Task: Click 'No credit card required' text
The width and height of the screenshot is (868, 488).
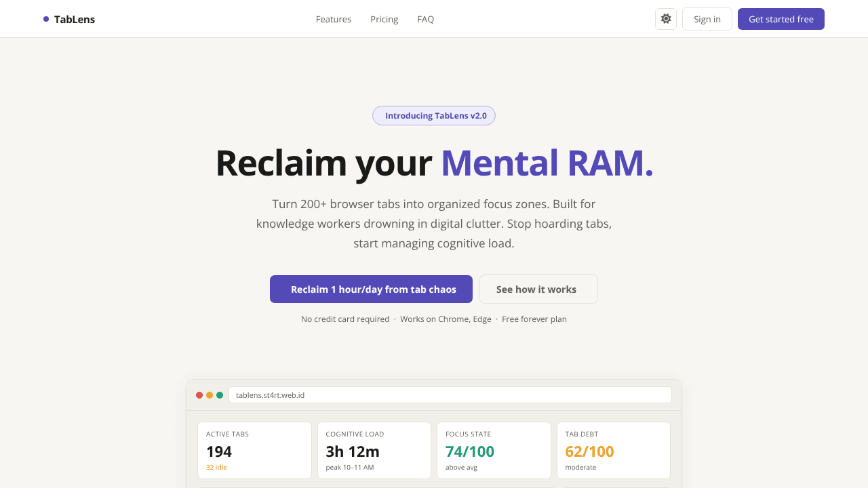Action: click(x=345, y=319)
